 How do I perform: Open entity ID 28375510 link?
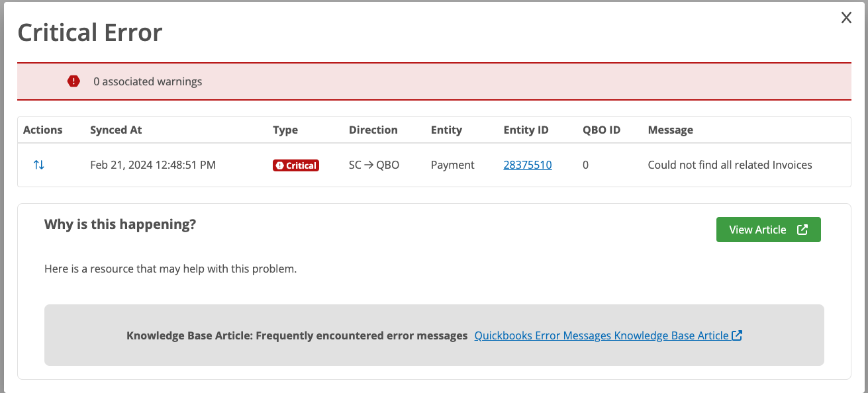coord(528,165)
